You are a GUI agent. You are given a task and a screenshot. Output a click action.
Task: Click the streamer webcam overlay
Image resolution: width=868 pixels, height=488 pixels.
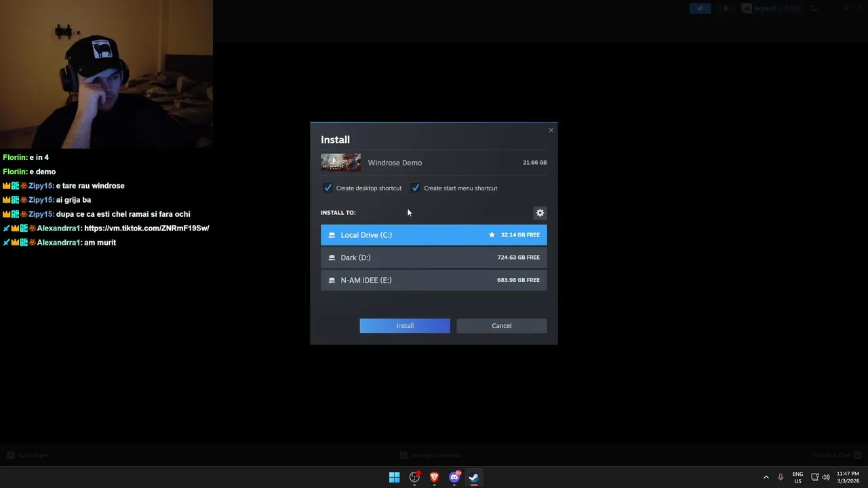tap(106, 74)
